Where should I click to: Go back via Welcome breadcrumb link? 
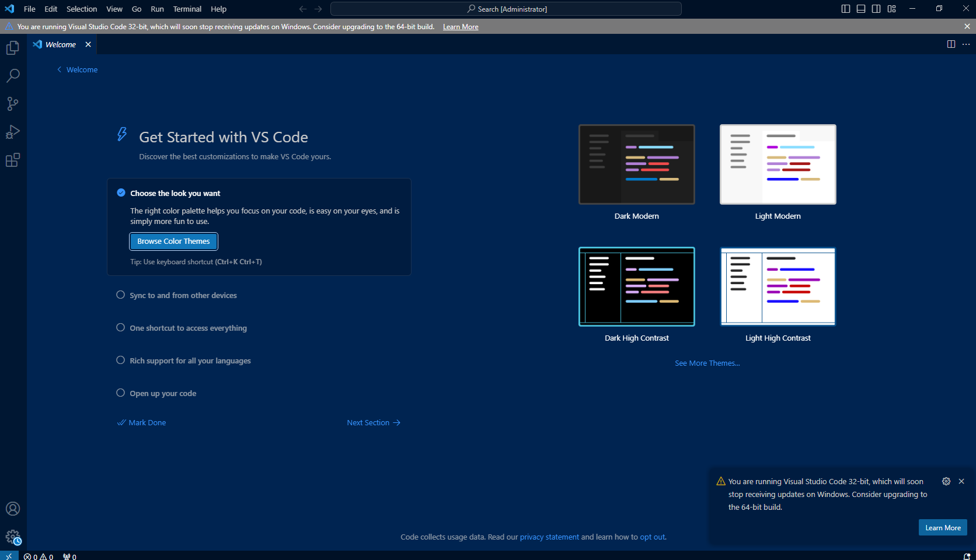pyautogui.click(x=77, y=69)
